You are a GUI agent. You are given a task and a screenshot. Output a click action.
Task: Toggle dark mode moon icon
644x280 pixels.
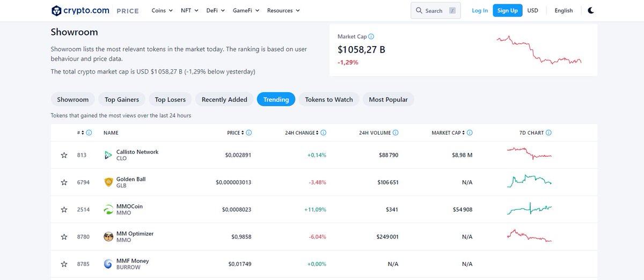point(591,10)
